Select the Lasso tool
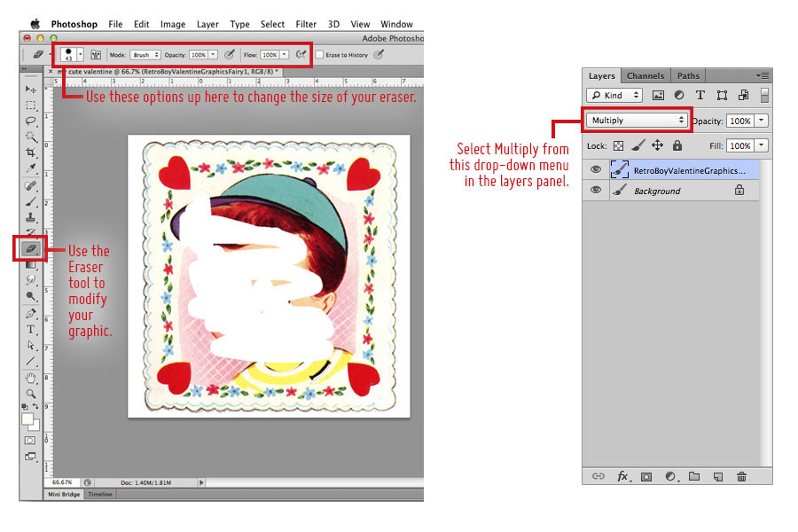This screenshot has height=532, width=798. 30,121
